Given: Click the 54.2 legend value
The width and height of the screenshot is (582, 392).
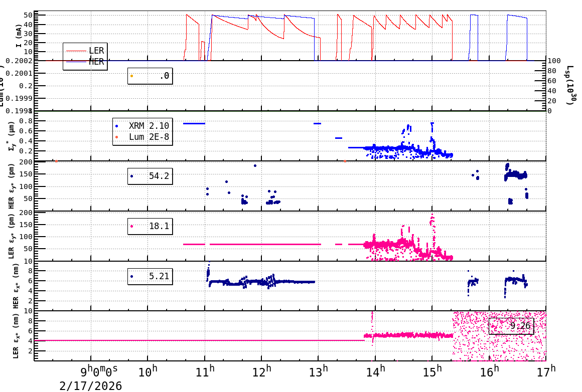Looking at the screenshot, I should pyautogui.click(x=159, y=176).
